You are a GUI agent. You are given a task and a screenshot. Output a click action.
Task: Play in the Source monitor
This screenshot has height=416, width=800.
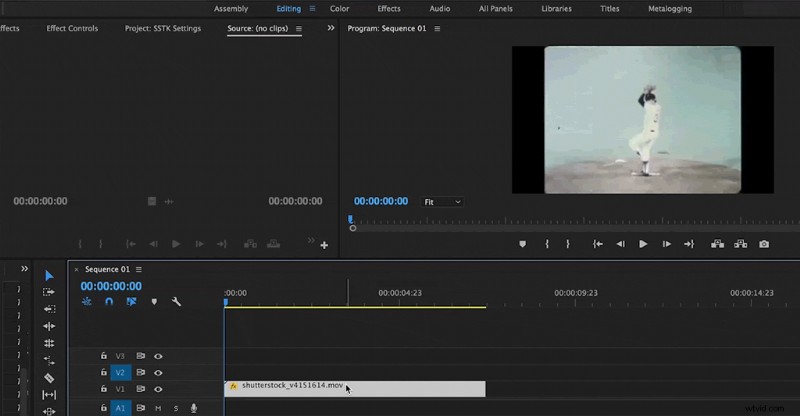pos(176,244)
